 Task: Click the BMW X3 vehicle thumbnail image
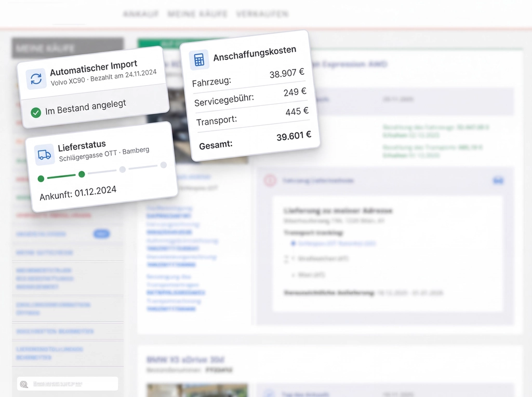(x=196, y=390)
